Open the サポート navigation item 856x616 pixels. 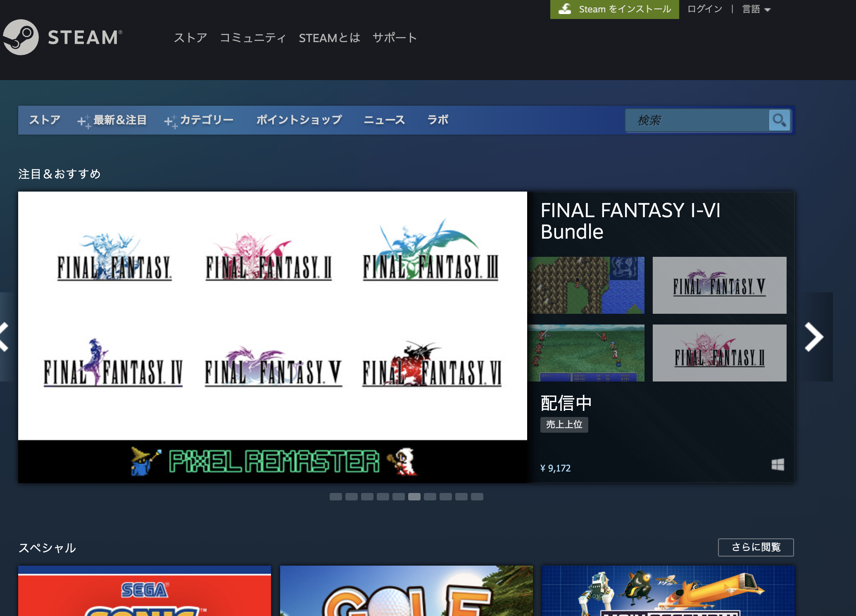pyautogui.click(x=395, y=38)
